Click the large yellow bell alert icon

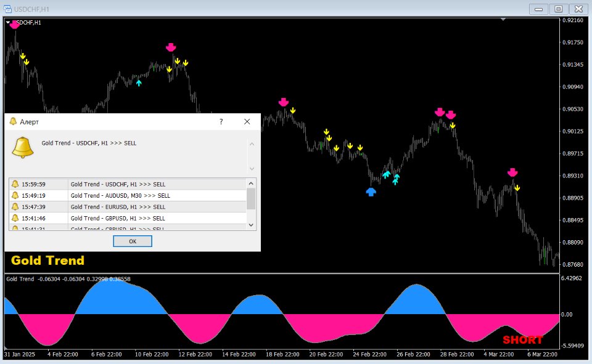pyautogui.click(x=23, y=147)
